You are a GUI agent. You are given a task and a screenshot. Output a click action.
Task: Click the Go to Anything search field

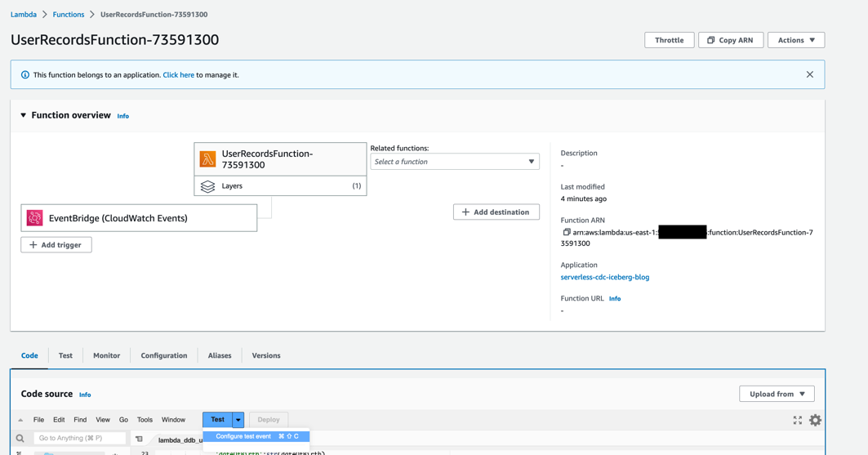pos(80,439)
